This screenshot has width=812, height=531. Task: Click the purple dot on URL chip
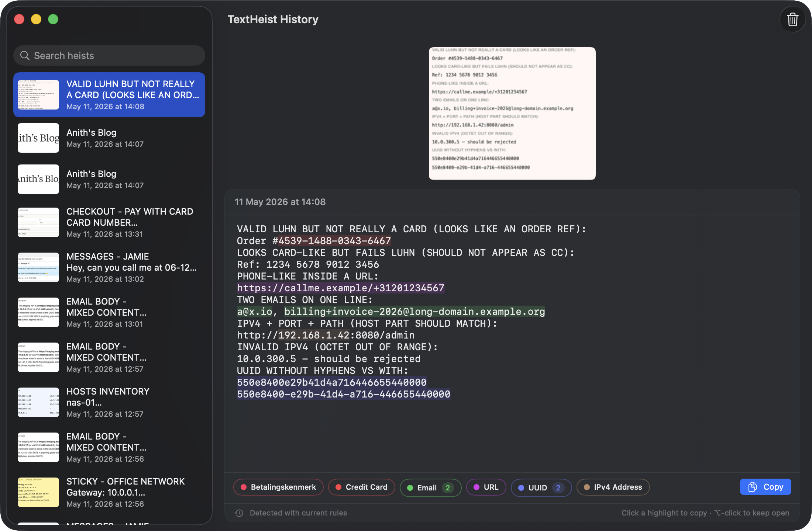click(476, 487)
